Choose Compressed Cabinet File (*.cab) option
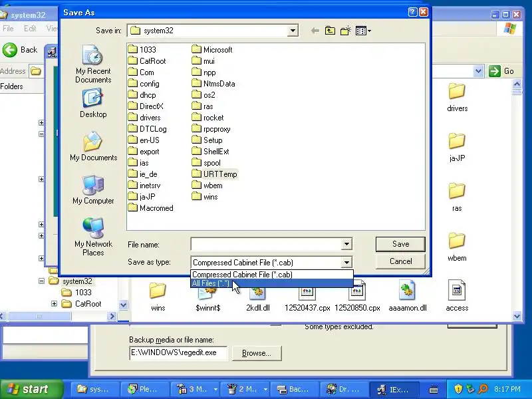 (x=272, y=275)
